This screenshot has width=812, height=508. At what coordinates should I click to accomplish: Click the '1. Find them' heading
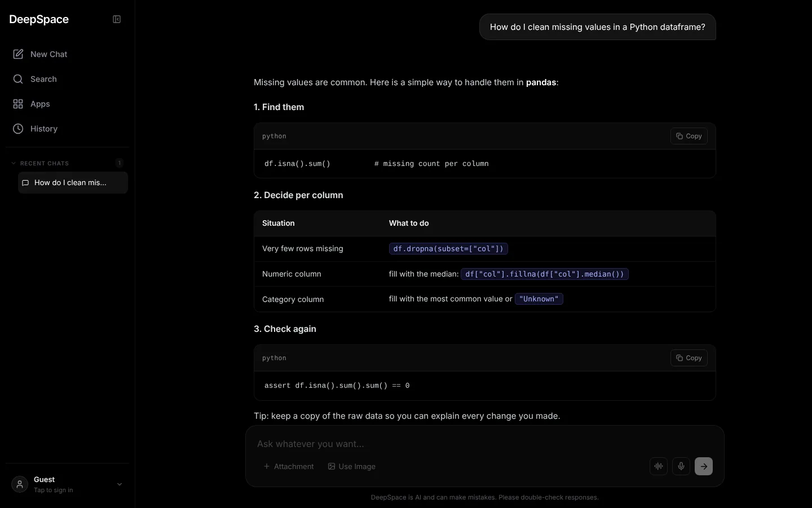pos(279,107)
